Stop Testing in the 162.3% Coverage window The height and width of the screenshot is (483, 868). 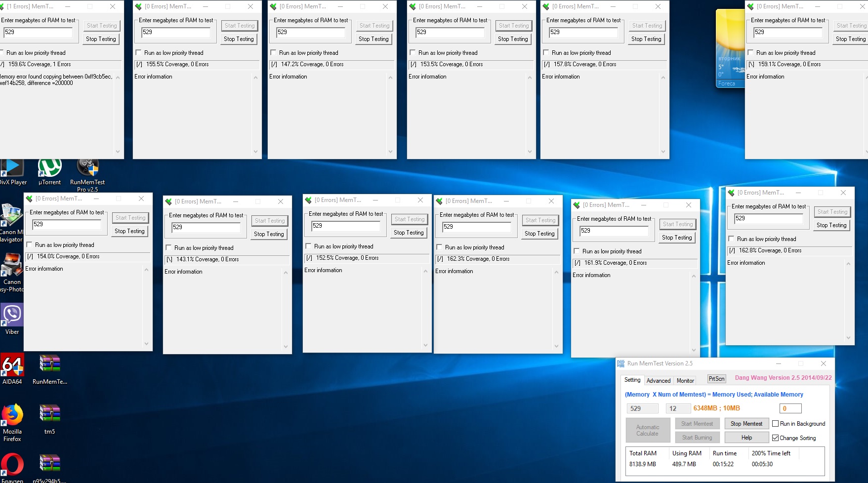tap(539, 234)
